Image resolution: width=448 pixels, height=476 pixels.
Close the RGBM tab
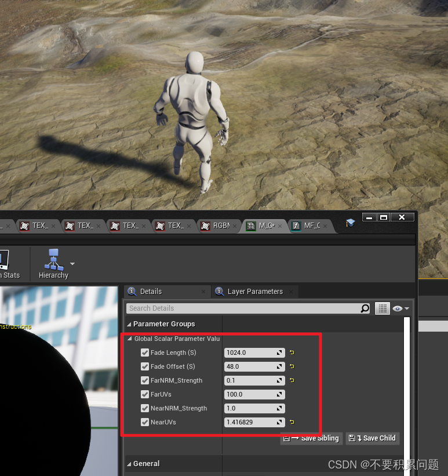tap(235, 226)
